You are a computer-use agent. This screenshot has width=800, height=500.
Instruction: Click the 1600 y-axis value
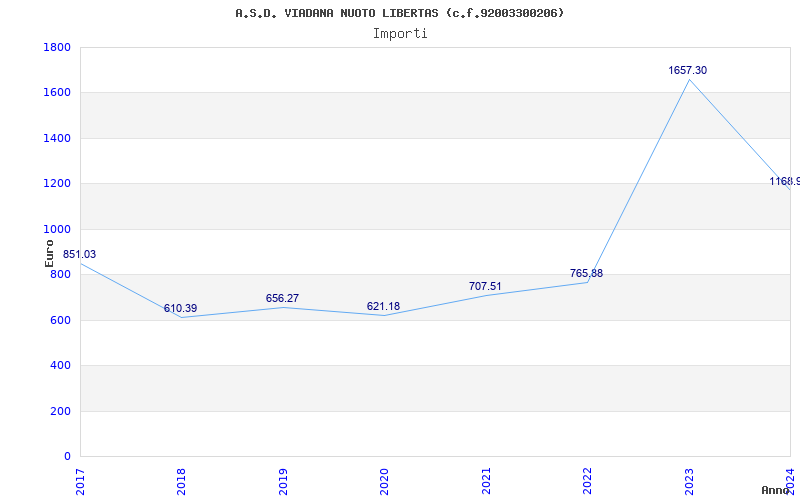click(57, 93)
